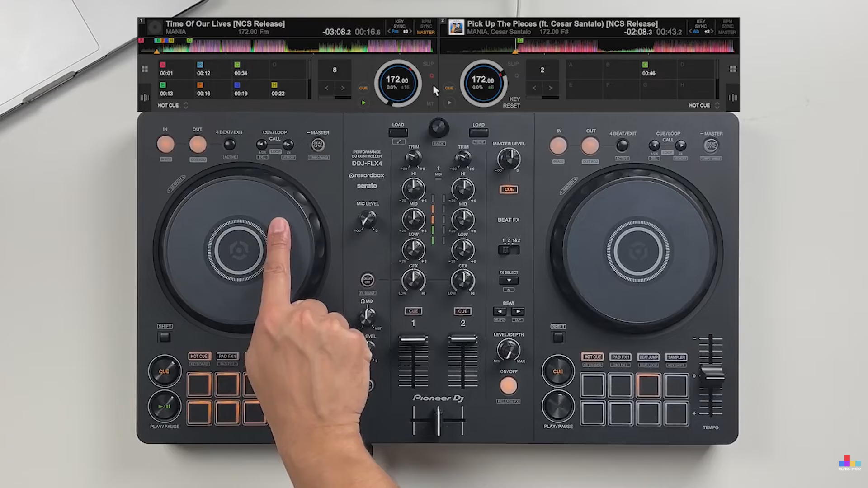Select empty hot cue slot B on deck 2
Image resolution: width=868 pixels, height=488 pixels.
(622, 69)
